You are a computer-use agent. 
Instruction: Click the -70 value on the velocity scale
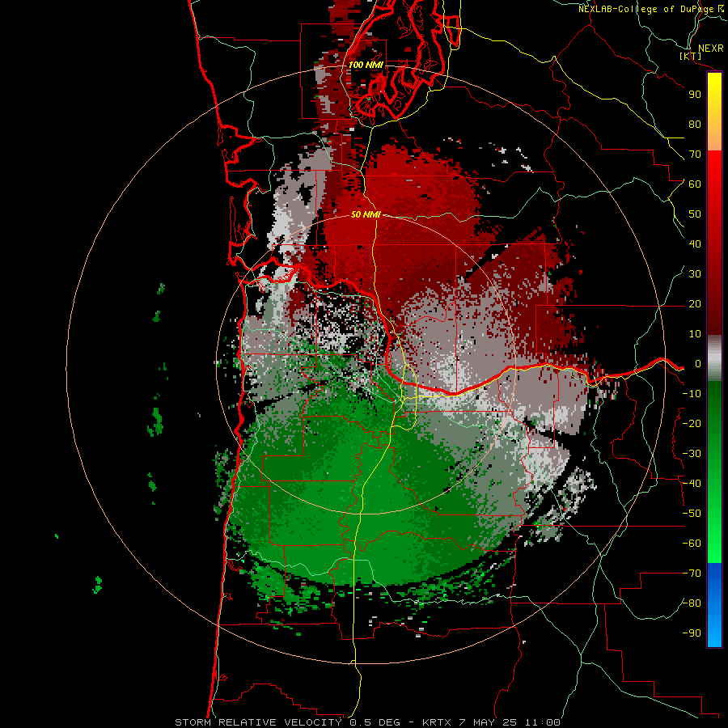[692, 574]
